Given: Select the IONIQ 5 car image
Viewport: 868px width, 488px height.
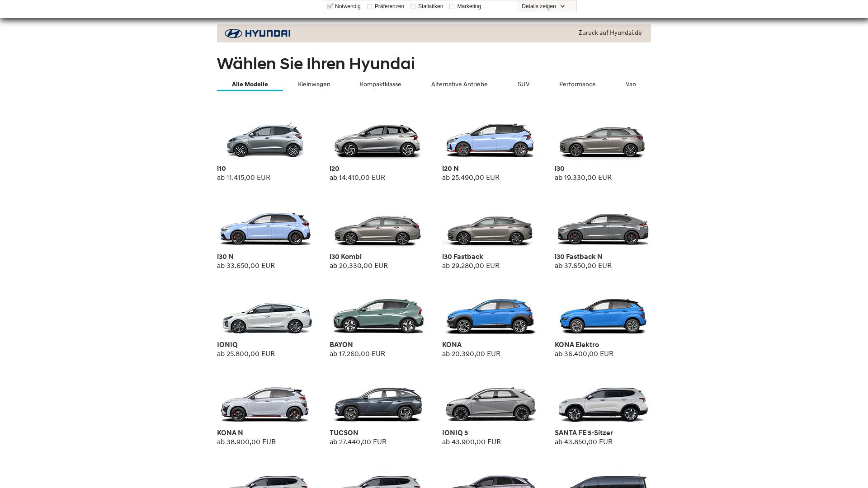Looking at the screenshot, I should coord(491,404).
